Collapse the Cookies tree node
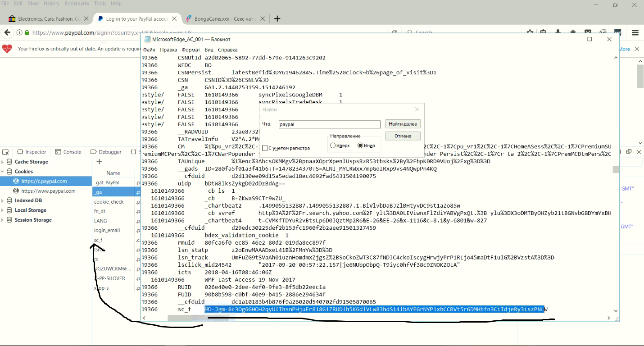 click(3, 172)
